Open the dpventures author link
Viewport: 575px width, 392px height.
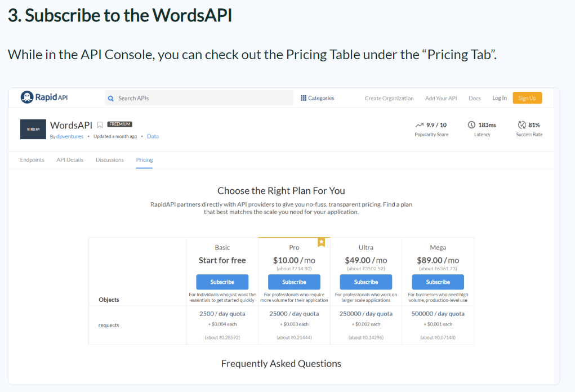70,136
